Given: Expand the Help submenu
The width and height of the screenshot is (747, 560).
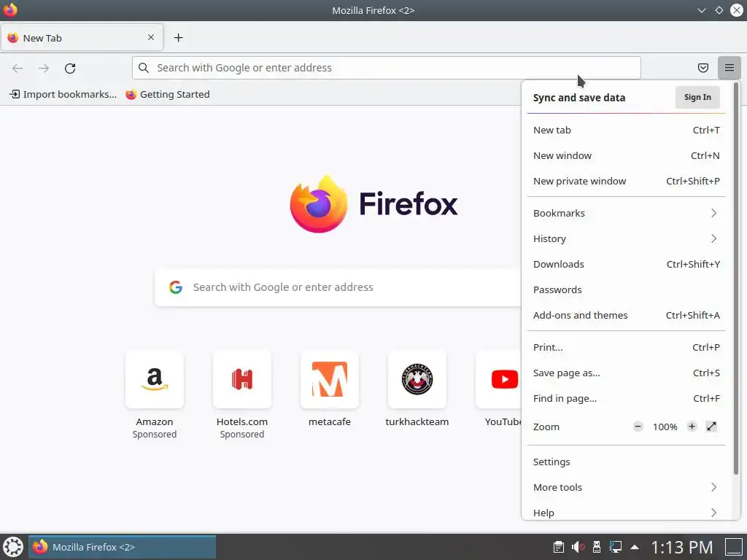Looking at the screenshot, I should click(626, 513).
